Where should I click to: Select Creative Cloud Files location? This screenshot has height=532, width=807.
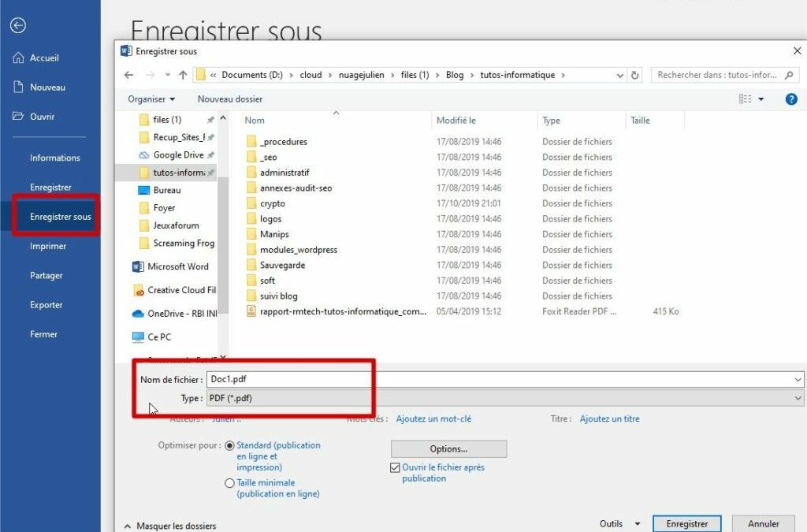point(180,290)
